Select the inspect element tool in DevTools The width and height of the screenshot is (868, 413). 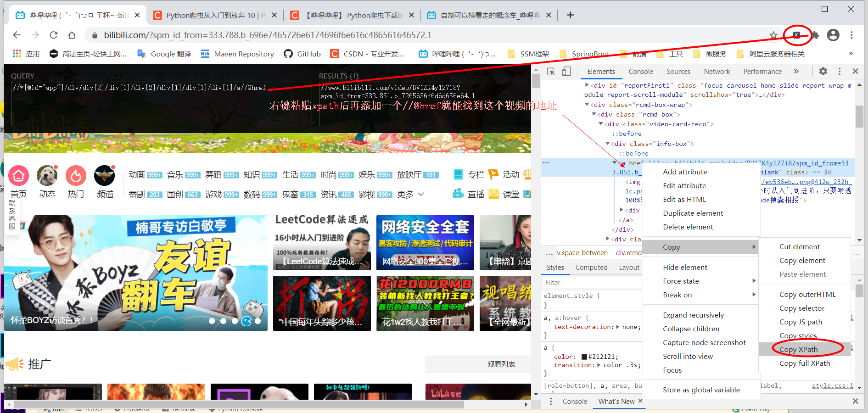pyautogui.click(x=551, y=72)
